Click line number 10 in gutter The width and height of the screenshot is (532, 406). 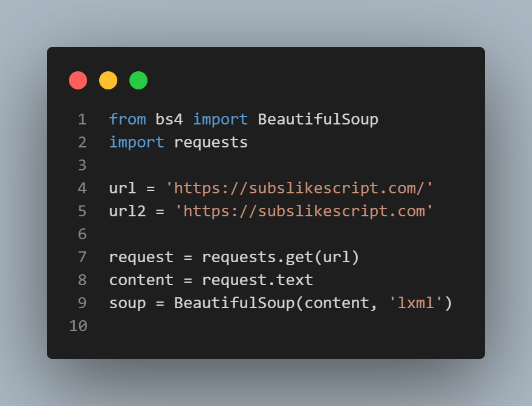pyautogui.click(x=78, y=326)
